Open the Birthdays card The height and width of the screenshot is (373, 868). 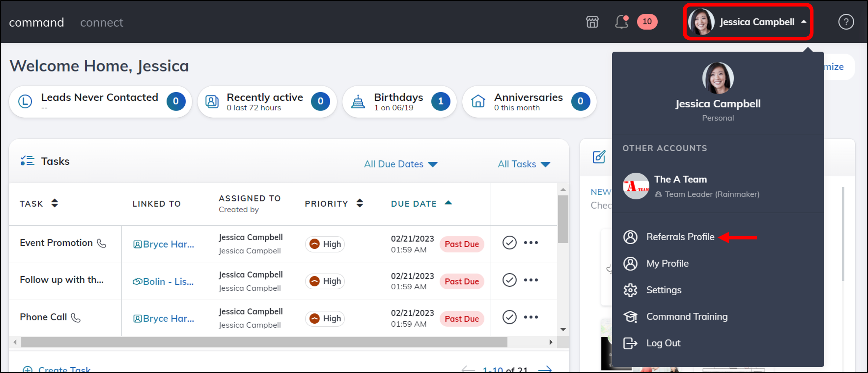(399, 102)
